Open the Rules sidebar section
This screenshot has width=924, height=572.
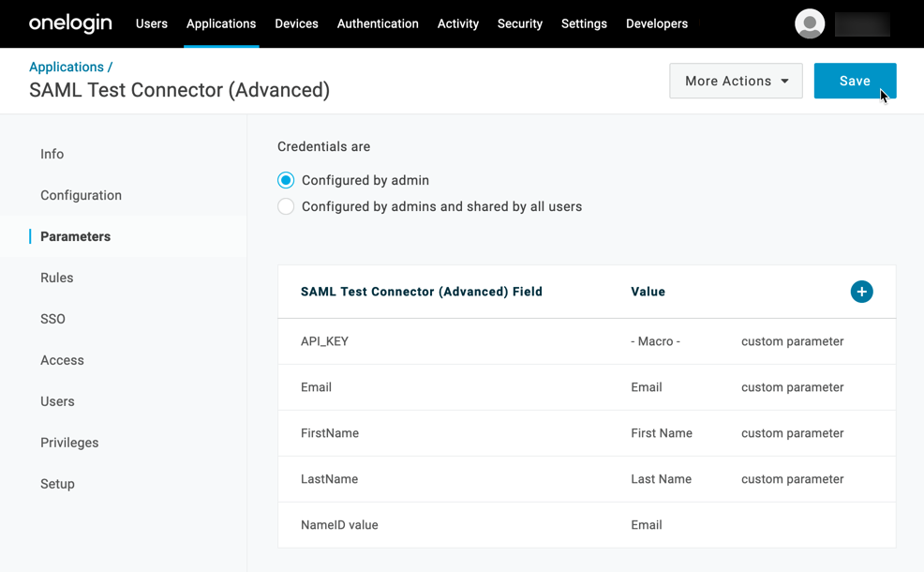tap(57, 278)
